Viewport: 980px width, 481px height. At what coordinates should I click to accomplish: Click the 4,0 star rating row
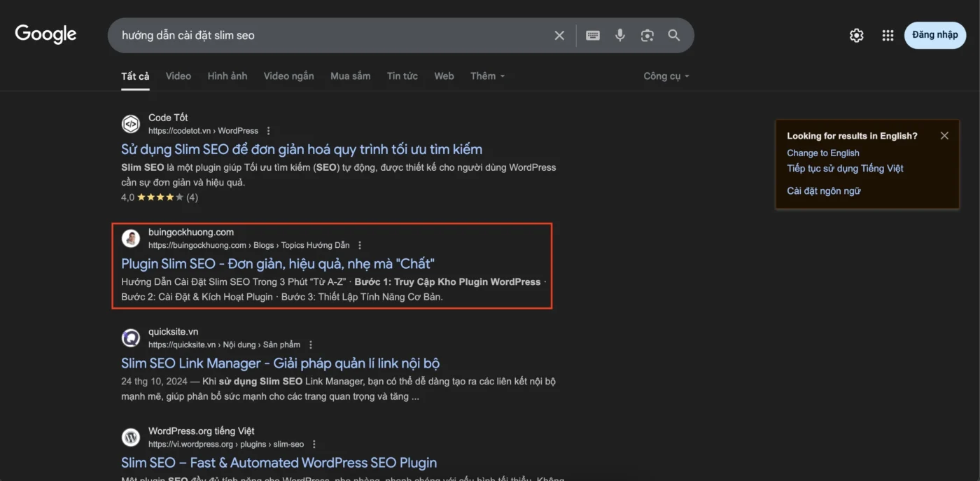(x=160, y=197)
